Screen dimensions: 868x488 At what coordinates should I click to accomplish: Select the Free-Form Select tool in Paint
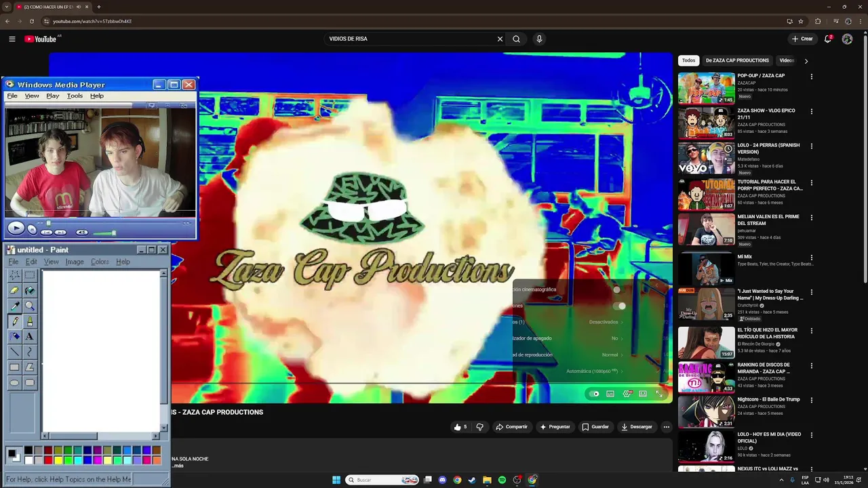14,275
